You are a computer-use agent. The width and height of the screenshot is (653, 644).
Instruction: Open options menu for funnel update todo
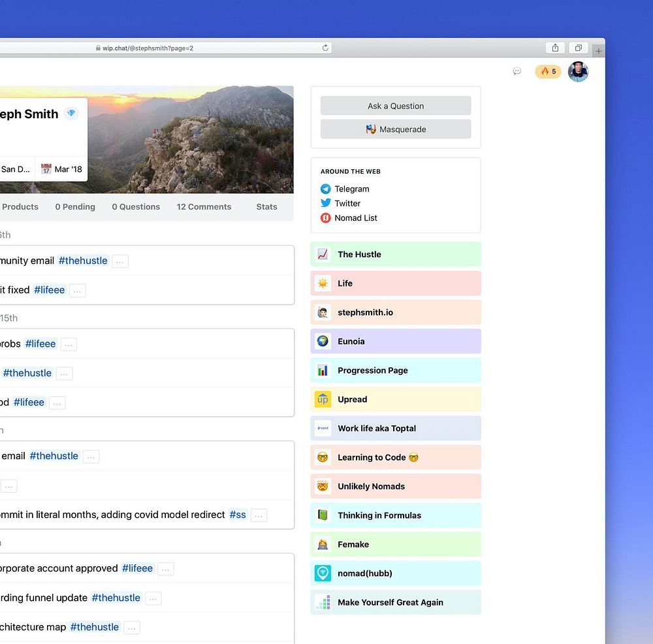click(x=153, y=598)
